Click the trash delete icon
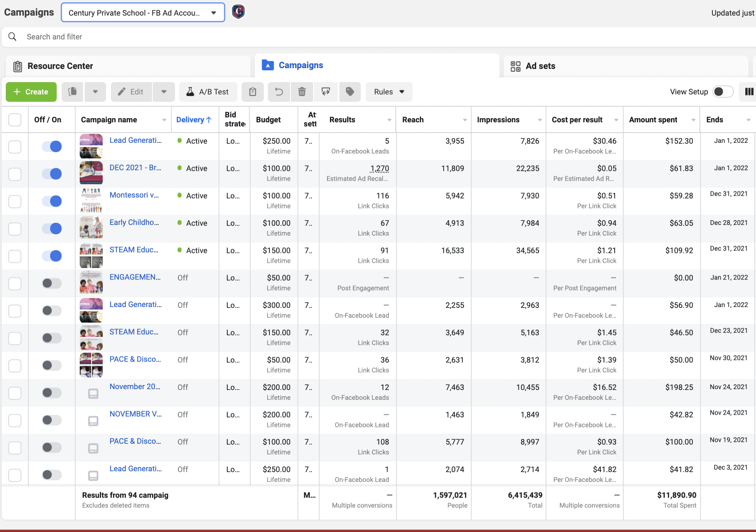756x532 pixels. tap(302, 92)
